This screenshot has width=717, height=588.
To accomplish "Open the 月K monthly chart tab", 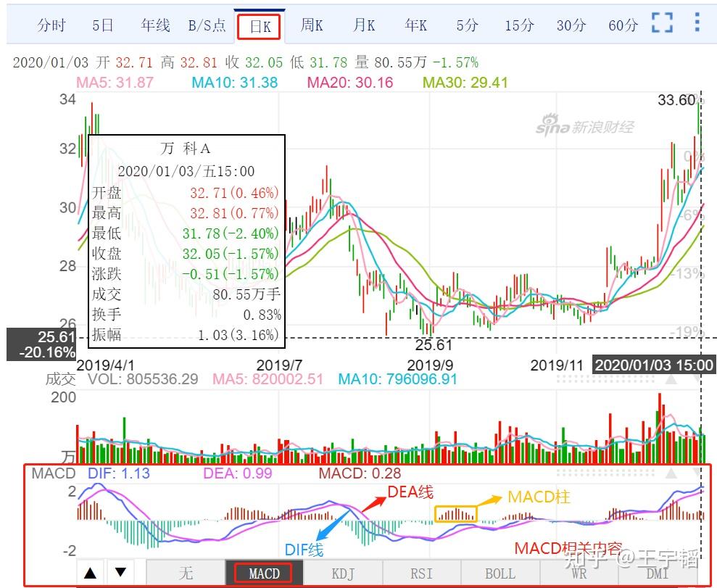I will click(x=363, y=24).
